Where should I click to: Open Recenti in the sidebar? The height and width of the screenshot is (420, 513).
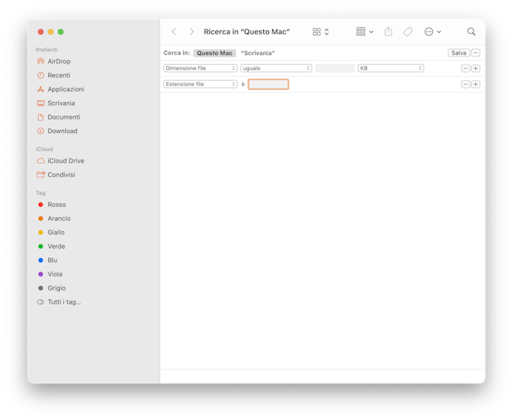click(x=58, y=75)
